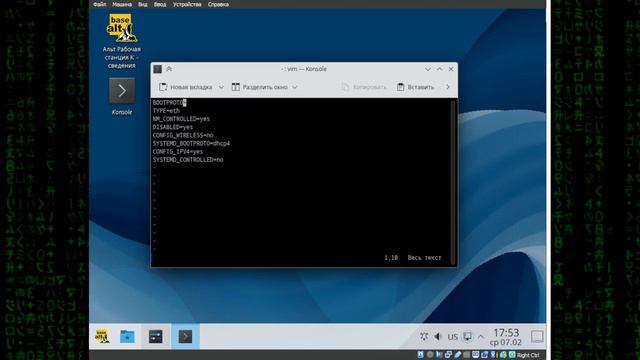Open the 17:53 clock calendar
This screenshot has width=640, height=360.
pyautogui.click(x=506, y=337)
